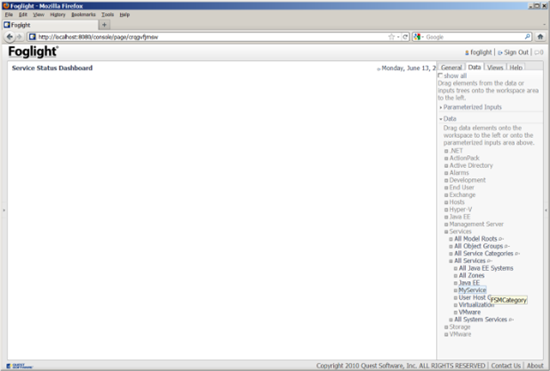Click the browser Back arrow button
The width and height of the screenshot is (550, 371).
[x=10, y=36]
